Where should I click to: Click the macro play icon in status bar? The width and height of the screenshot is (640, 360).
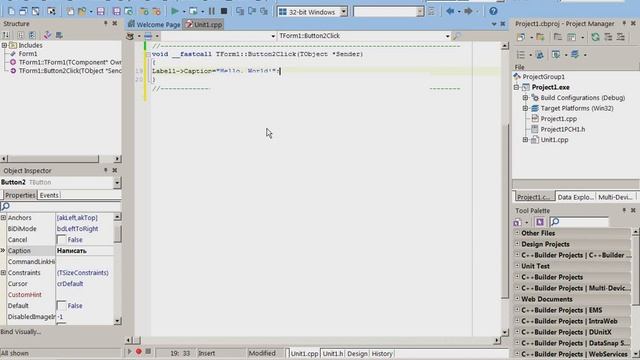pyautogui.click(x=129, y=351)
